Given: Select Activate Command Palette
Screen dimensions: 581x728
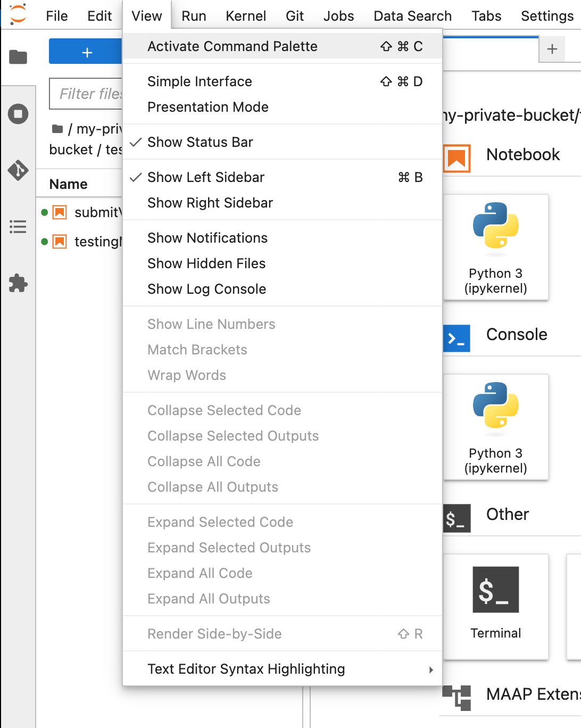Looking at the screenshot, I should click(283, 46).
